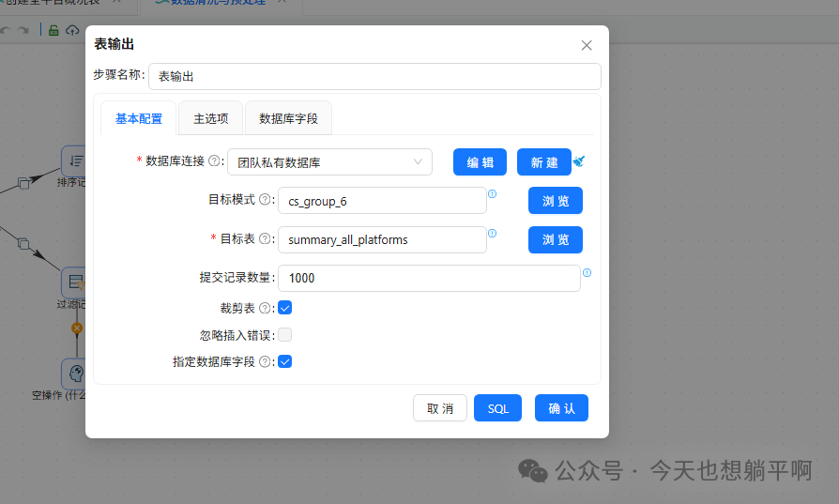Select the 过滤记录 node on the canvas
The width and height of the screenshot is (839, 504).
[x=73, y=282]
